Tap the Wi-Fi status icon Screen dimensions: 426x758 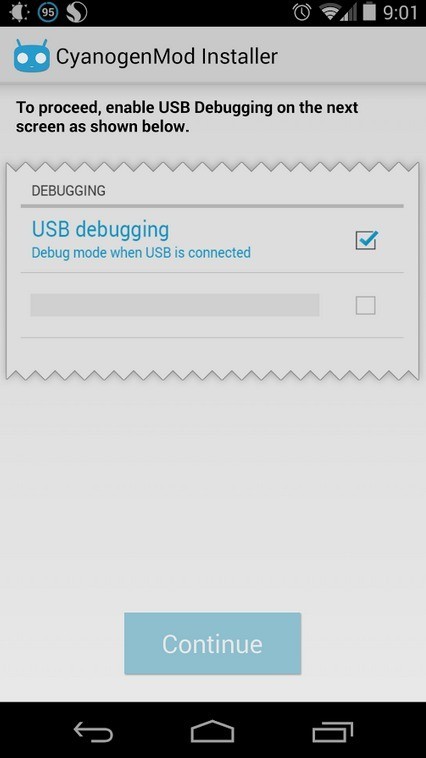[x=330, y=13]
